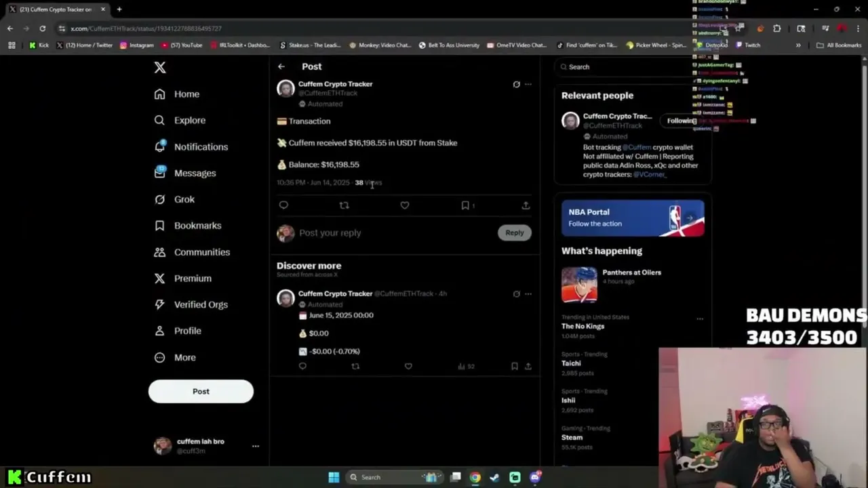Open more options on the June 15 post
Viewport: 868px width, 488px height.
(x=528, y=294)
